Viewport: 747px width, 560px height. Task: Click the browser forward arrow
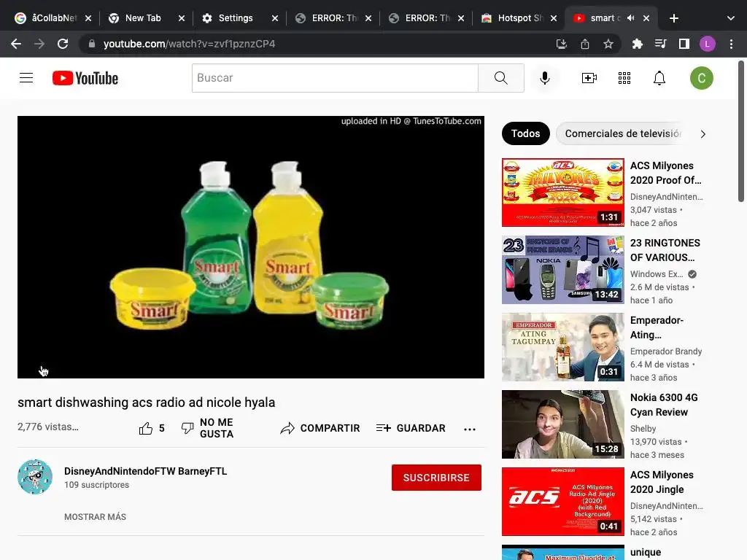point(39,44)
